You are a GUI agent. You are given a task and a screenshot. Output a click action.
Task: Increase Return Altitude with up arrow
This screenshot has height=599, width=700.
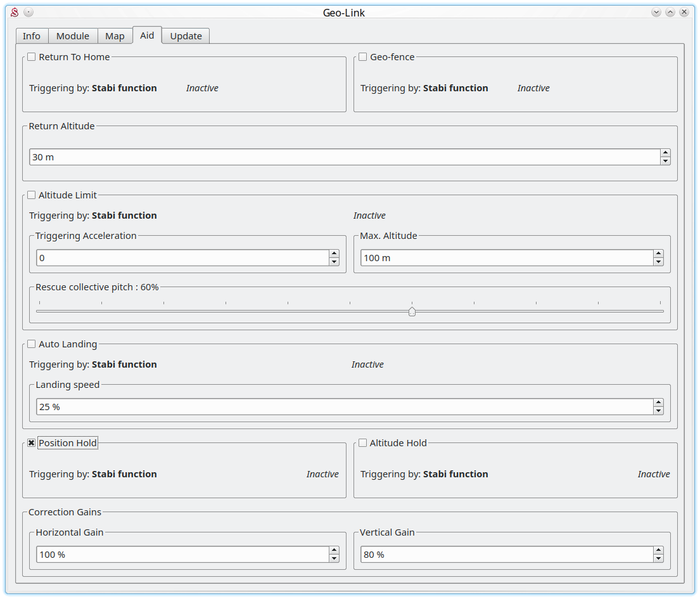tap(665, 153)
